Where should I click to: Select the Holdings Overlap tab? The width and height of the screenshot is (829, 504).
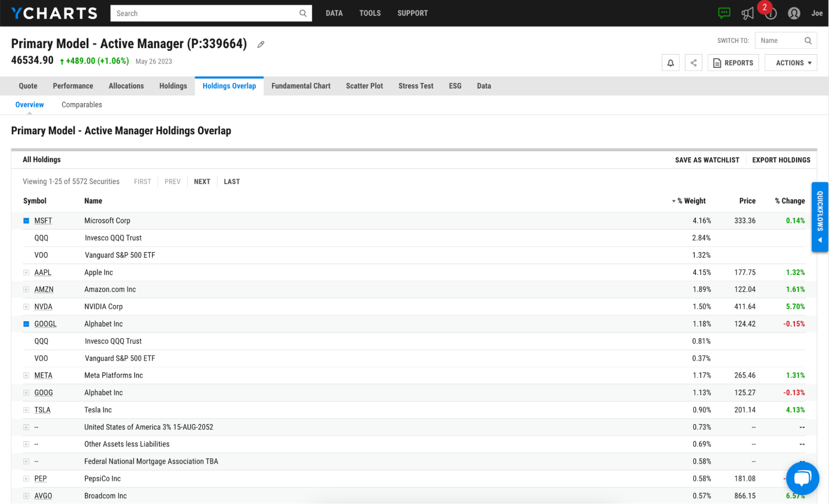[x=229, y=86]
